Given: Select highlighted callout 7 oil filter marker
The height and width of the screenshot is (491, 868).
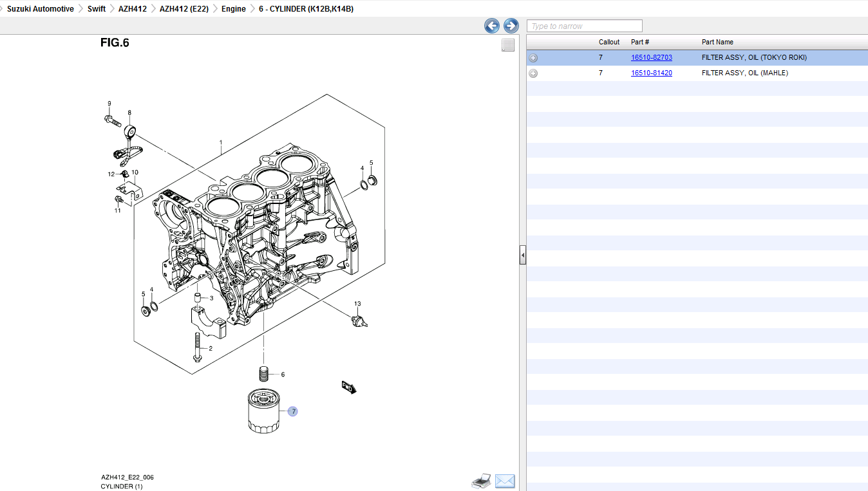Looking at the screenshot, I should click(x=293, y=411).
